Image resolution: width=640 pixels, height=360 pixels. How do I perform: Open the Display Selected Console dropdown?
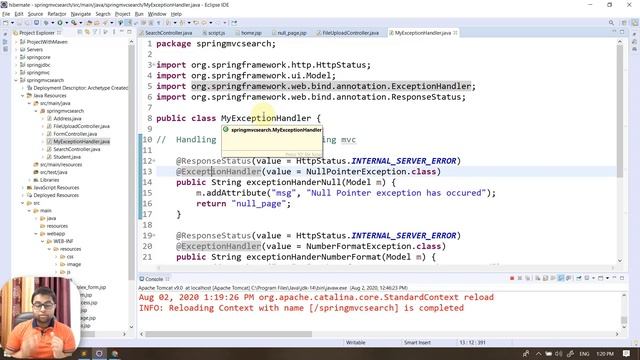coord(593,278)
